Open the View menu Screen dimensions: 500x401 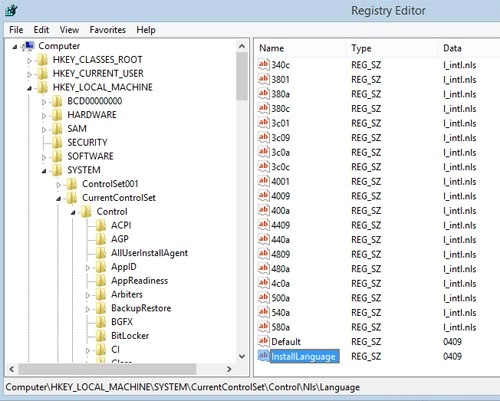pyautogui.click(x=69, y=30)
